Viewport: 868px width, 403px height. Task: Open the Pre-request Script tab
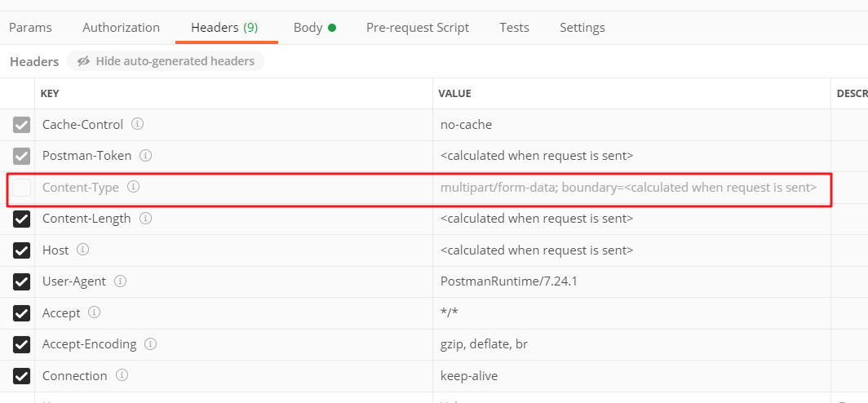pyautogui.click(x=418, y=27)
